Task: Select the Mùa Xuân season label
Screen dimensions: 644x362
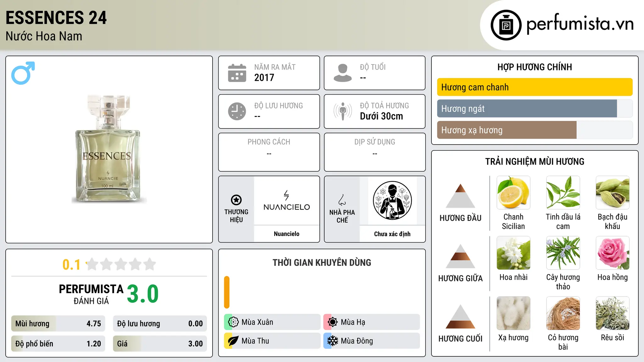Action: click(257, 322)
